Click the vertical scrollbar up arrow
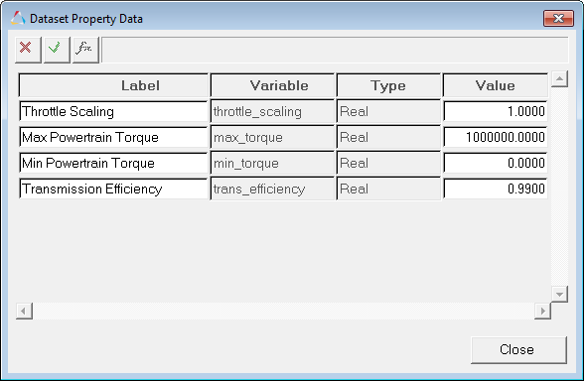The height and width of the screenshot is (381, 588). click(x=559, y=78)
